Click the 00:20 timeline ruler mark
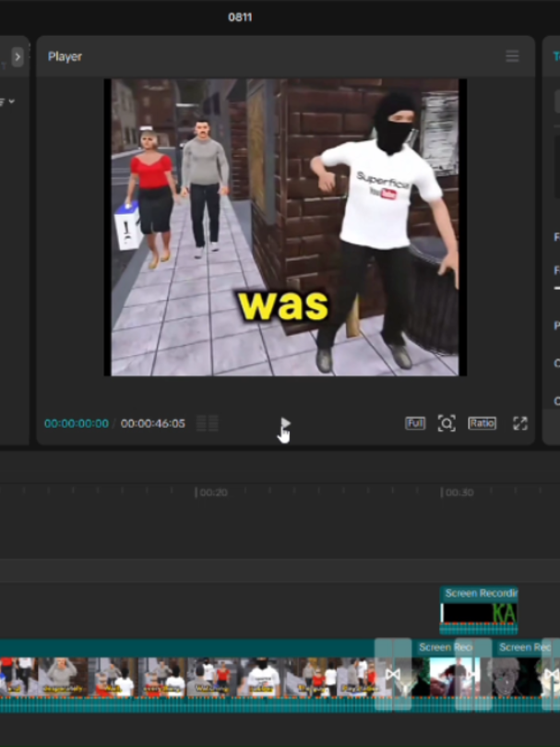 (211, 492)
